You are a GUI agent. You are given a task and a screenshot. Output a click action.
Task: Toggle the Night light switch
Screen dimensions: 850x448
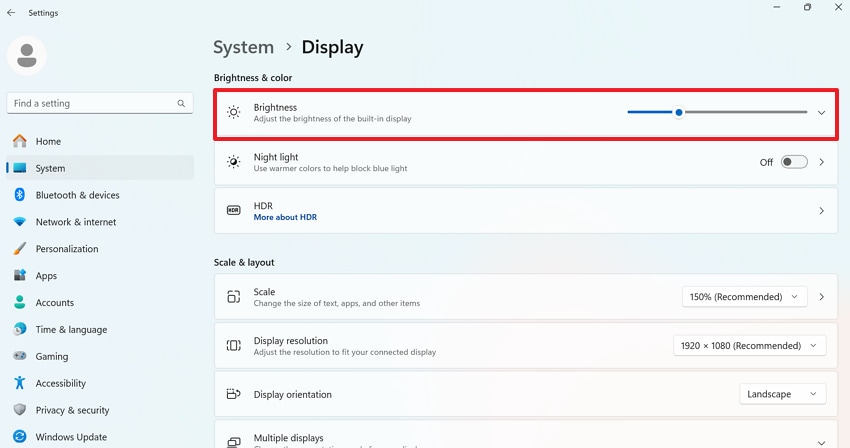(794, 162)
